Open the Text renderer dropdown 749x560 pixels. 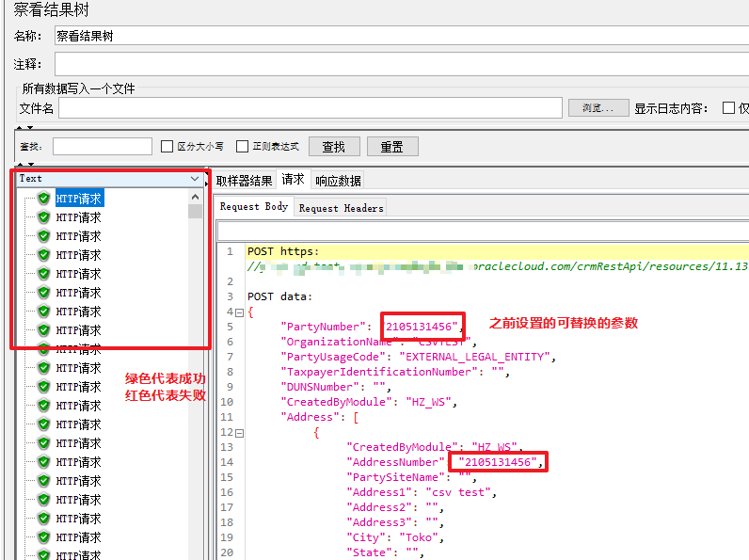(x=195, y=179)
